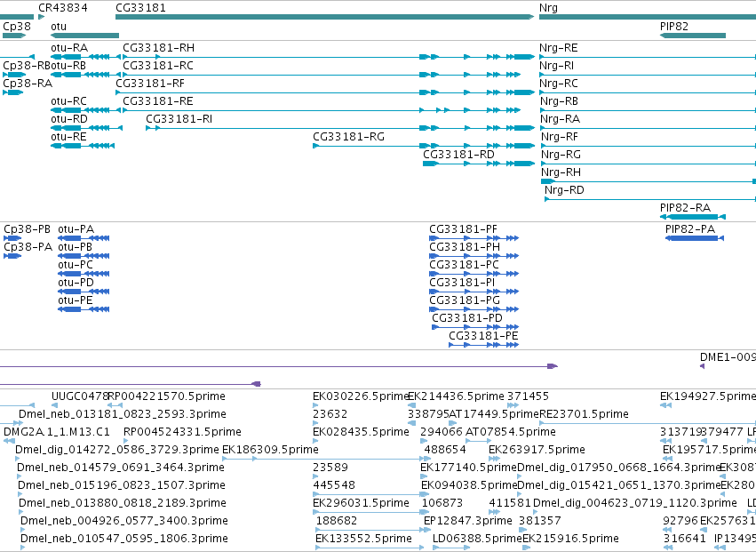
Task: Select the Nrg-RH transcript
Action: [x=561, y=172]
